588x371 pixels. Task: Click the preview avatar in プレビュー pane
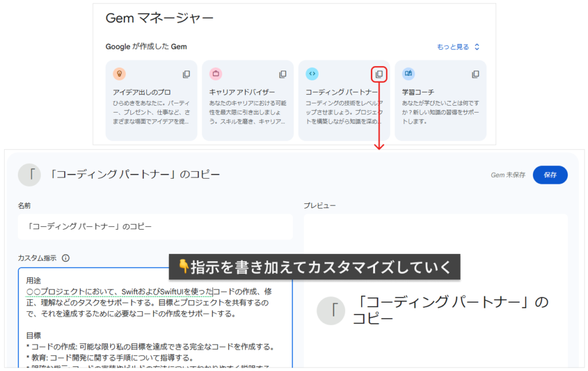coord(331,311)
